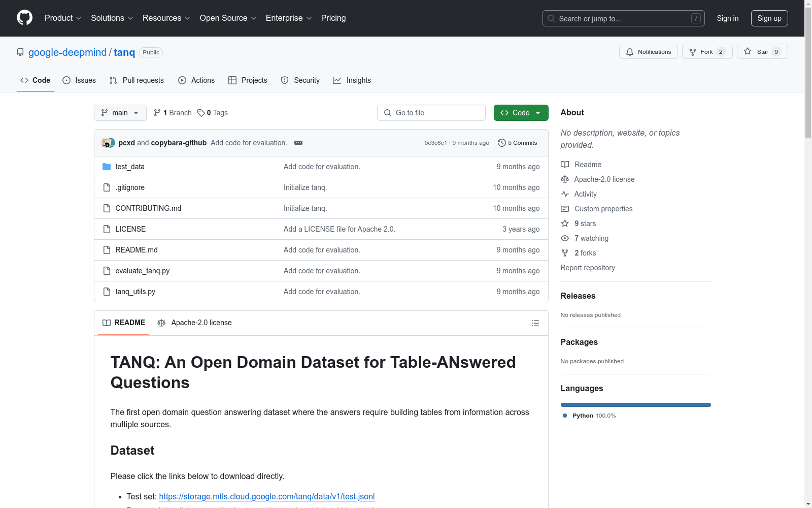Viewport: 812px width, 508px height.
Task: Switch to the Projects tab
Action: coord(248,80)
